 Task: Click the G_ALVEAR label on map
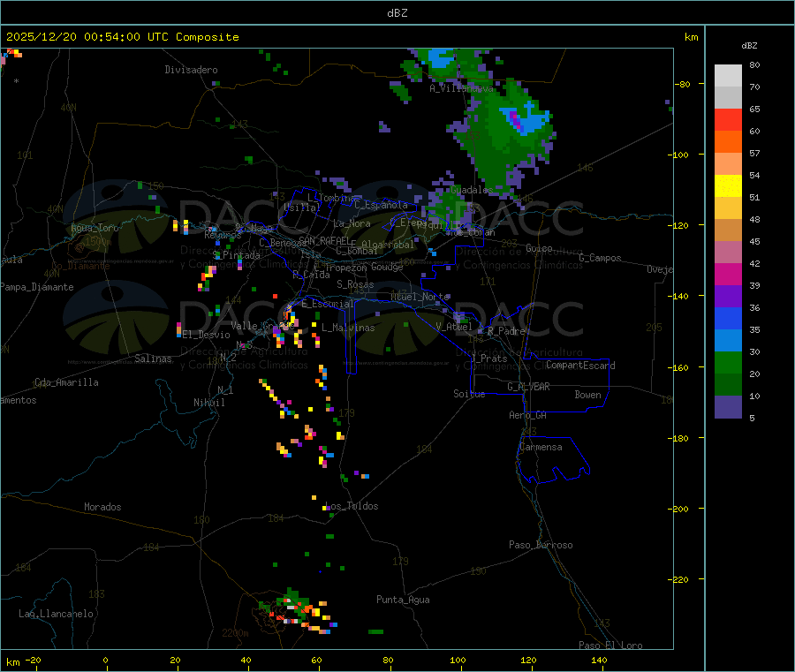tap(528, 387)
